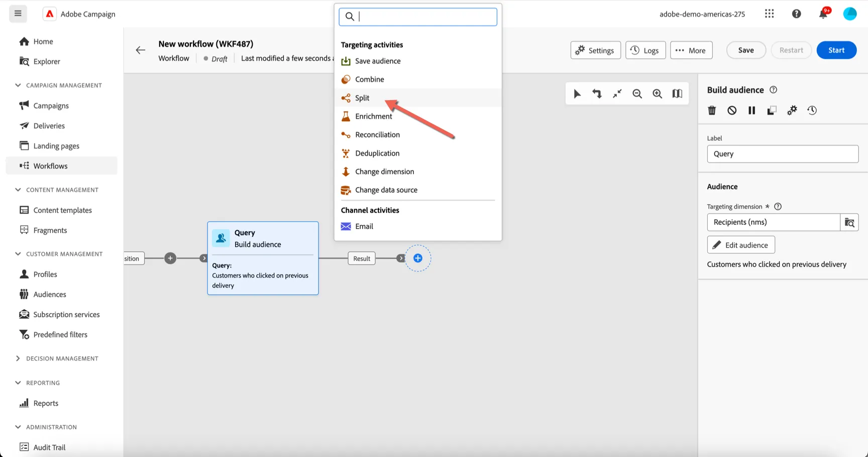868x457 pixels.
Task: Edit the Label field containing Query
Action: pos(783,154)
